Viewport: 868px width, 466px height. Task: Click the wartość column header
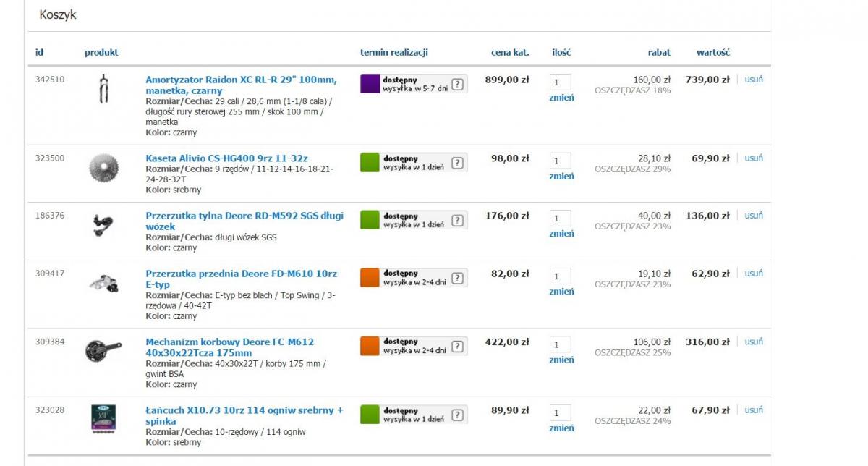713,53
